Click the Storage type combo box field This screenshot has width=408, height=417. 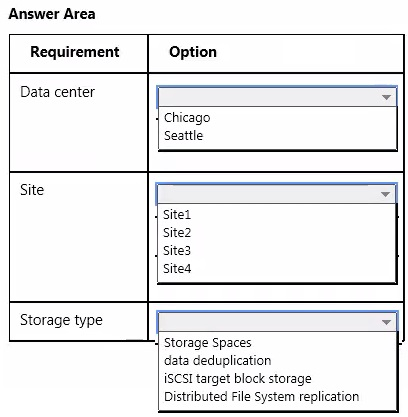[x=277, y=322]
